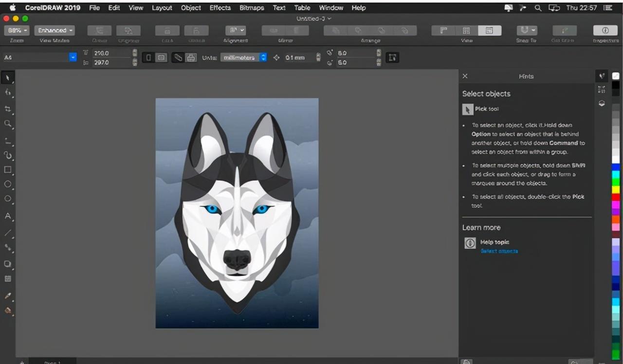Viewport: 623px width, 364px height.
Task: Set page to portrait orientation
Action: (x=149, y=57)
